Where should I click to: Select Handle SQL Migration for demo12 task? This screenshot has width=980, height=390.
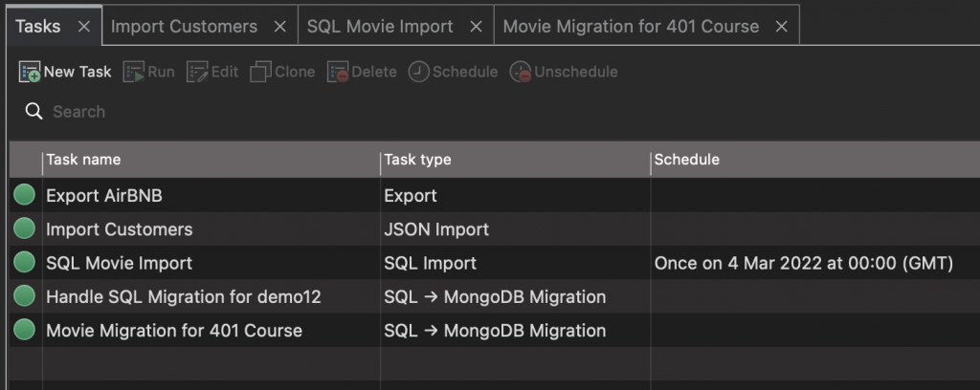pos(184,296)
